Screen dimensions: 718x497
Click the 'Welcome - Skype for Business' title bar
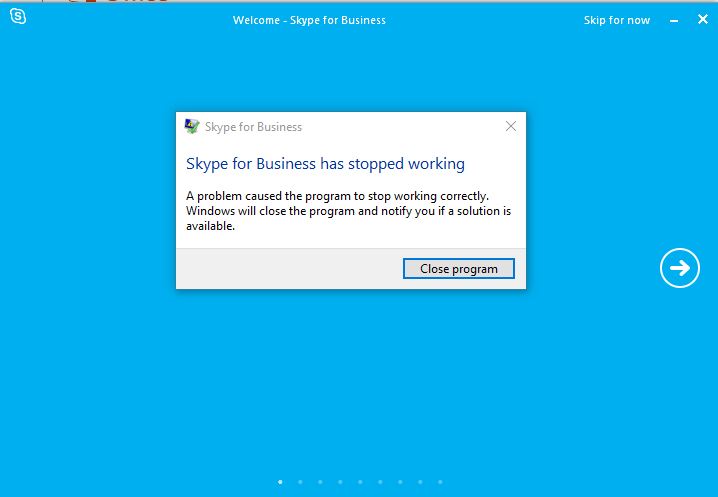coord(309,20)
